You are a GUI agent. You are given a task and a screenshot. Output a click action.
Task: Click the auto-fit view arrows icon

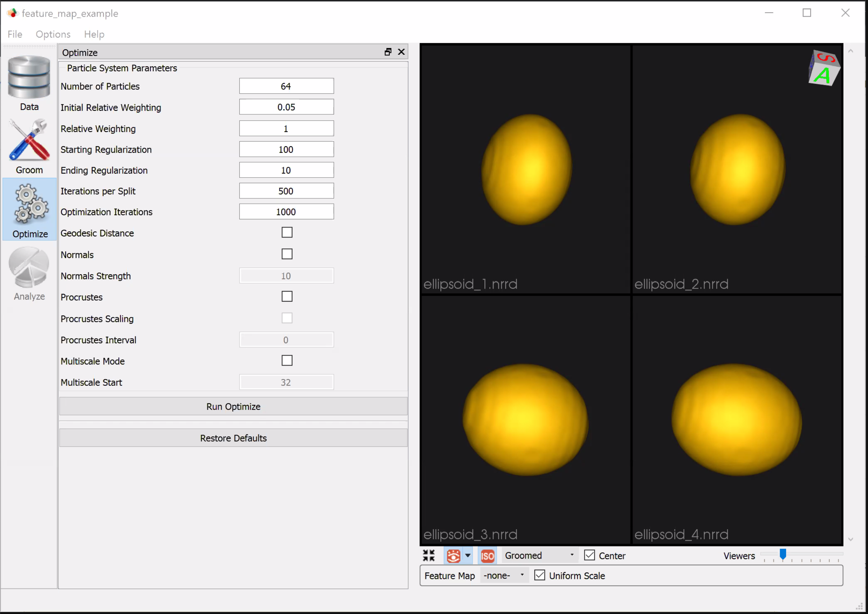428,555
